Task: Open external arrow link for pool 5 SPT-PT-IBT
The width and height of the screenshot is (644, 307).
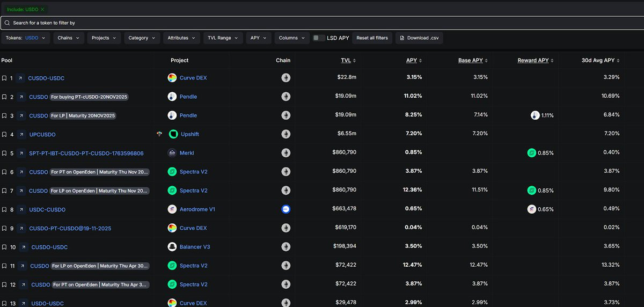Action: tap(20, 153)
